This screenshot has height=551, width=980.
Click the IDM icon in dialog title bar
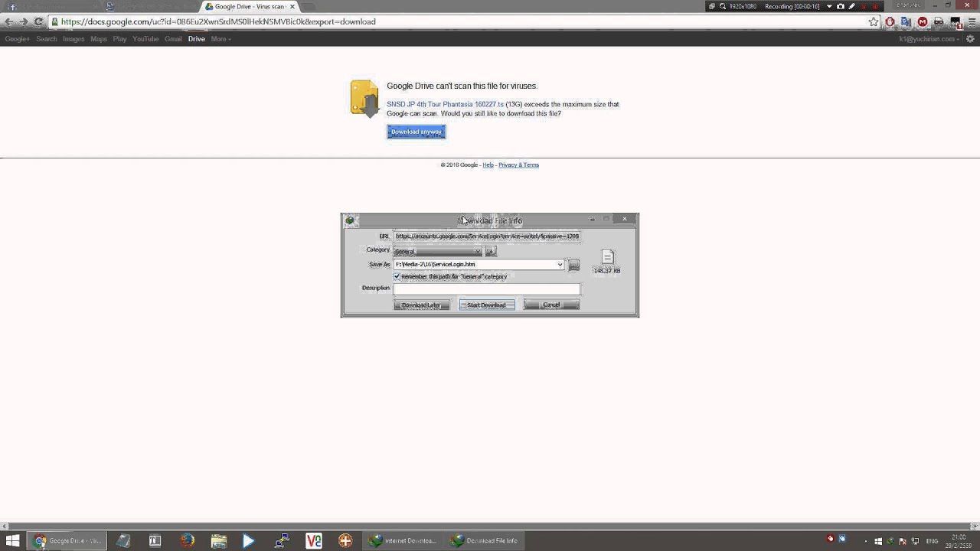[351, 220]
